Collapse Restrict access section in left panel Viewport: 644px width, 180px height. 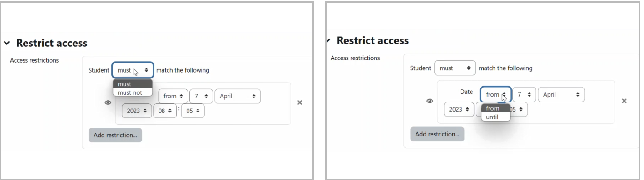point(6,44)
